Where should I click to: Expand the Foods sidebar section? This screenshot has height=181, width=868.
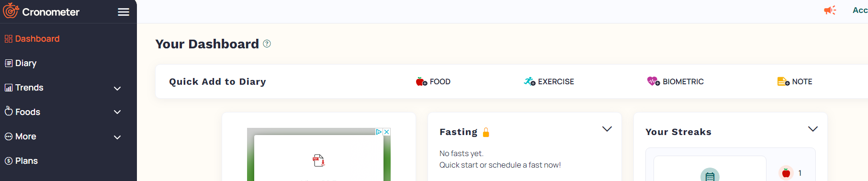click(x=117, y=112)
